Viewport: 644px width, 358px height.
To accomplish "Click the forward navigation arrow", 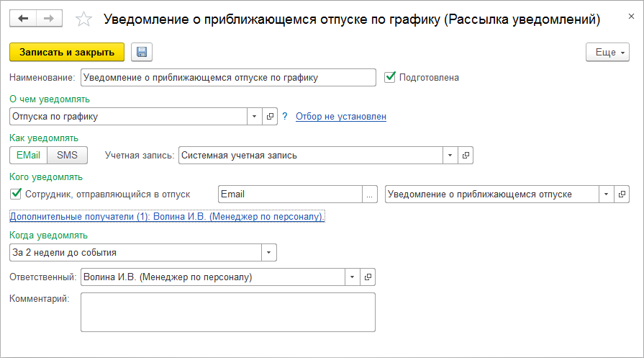I will (50, 19).
